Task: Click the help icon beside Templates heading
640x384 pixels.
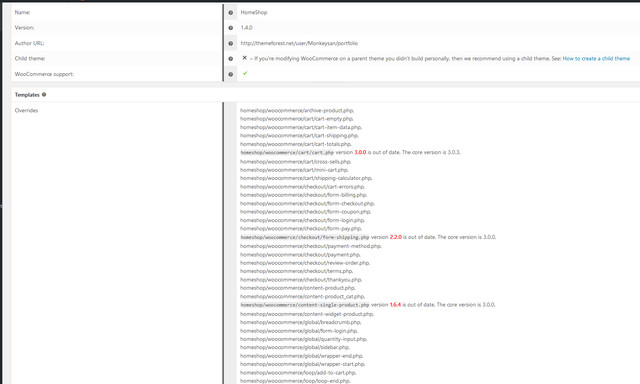Action: (x=44, y=95)
